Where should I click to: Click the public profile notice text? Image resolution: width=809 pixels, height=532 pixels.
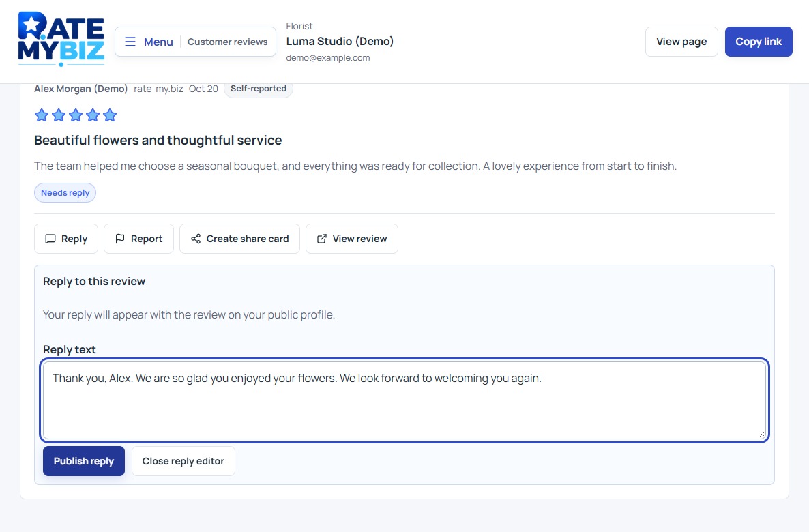(189, 314)
